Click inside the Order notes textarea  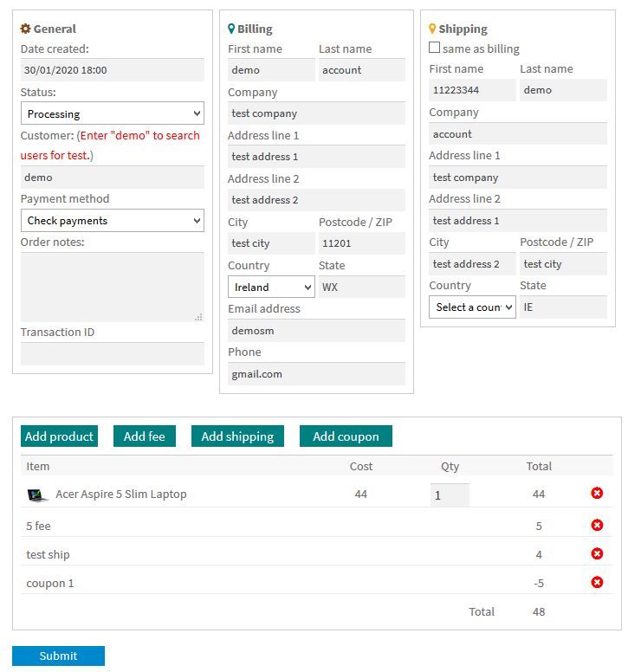[113, 287]
